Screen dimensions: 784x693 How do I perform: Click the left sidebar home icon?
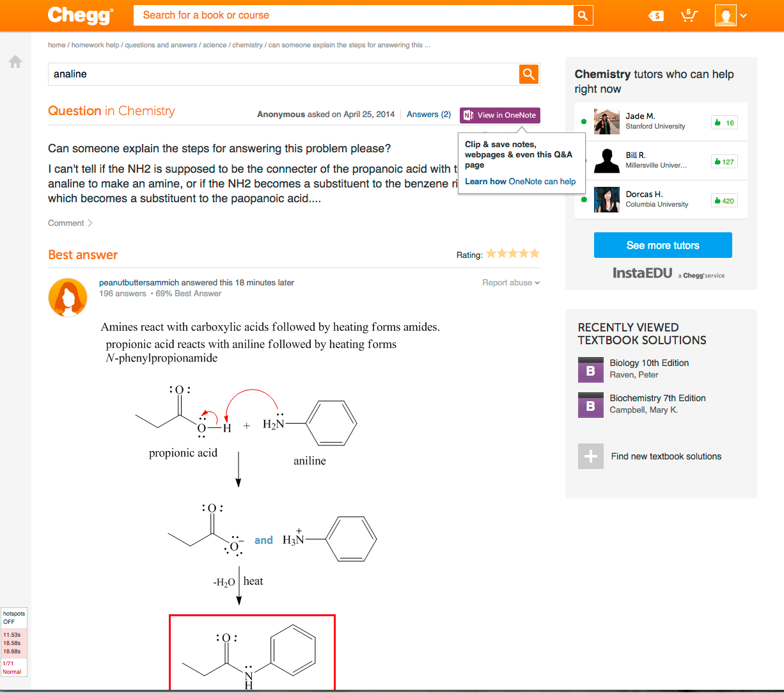coord(15,62)
